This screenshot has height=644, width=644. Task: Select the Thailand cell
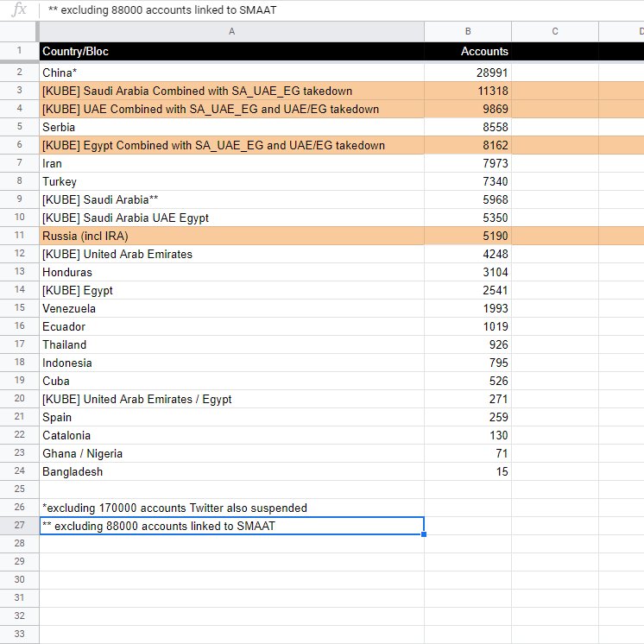pyautogui.click(x=231, y=344)
